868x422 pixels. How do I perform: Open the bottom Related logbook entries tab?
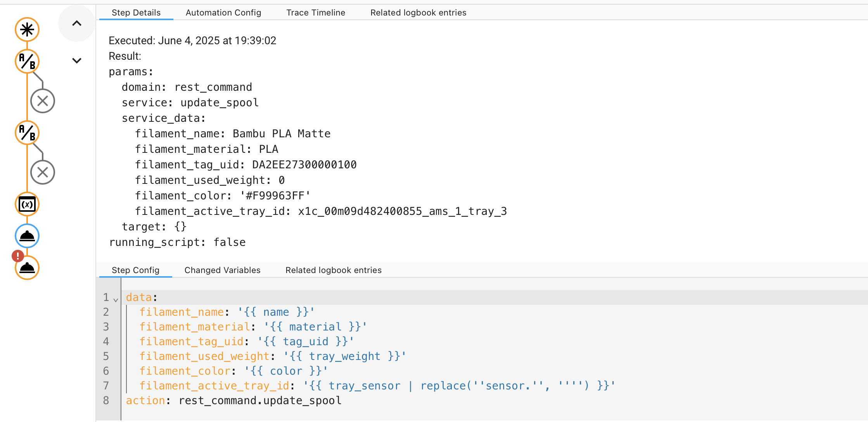pyautogui.click(x=334, y=270)
